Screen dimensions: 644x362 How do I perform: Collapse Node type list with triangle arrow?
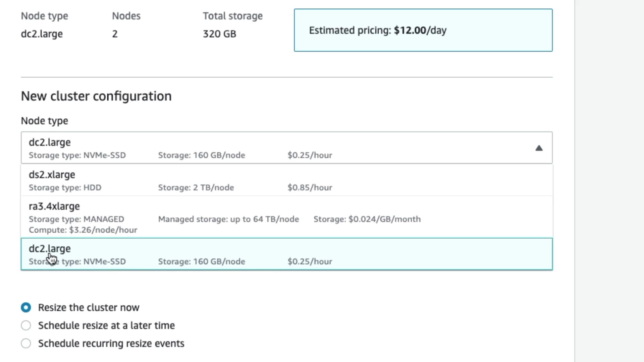[x=539, y=148]
